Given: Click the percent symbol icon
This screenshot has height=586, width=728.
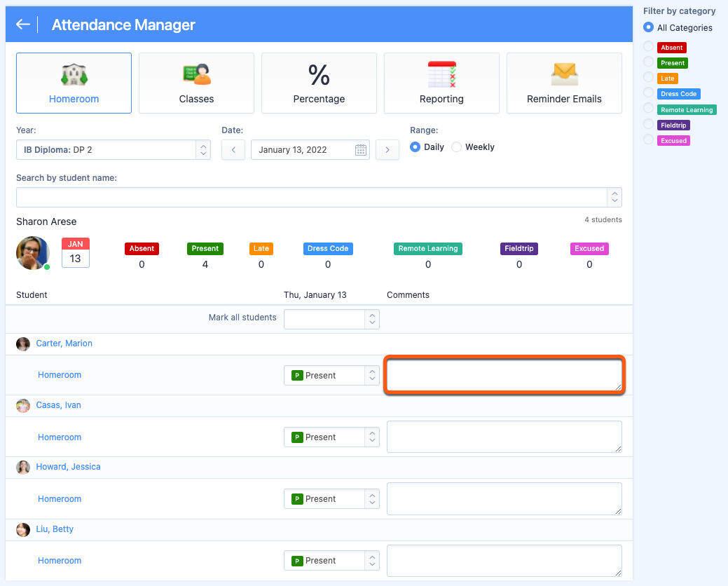Looking at the screenshot, I should point(319,75).
